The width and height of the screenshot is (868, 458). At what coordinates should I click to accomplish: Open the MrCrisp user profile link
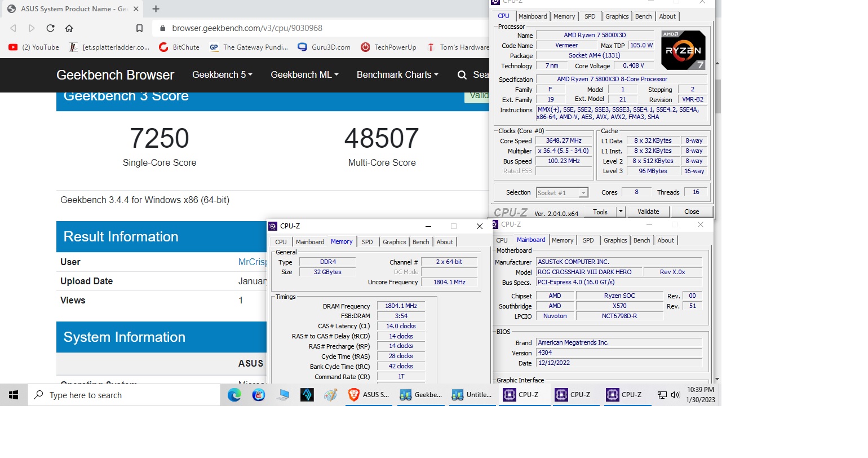252,262
